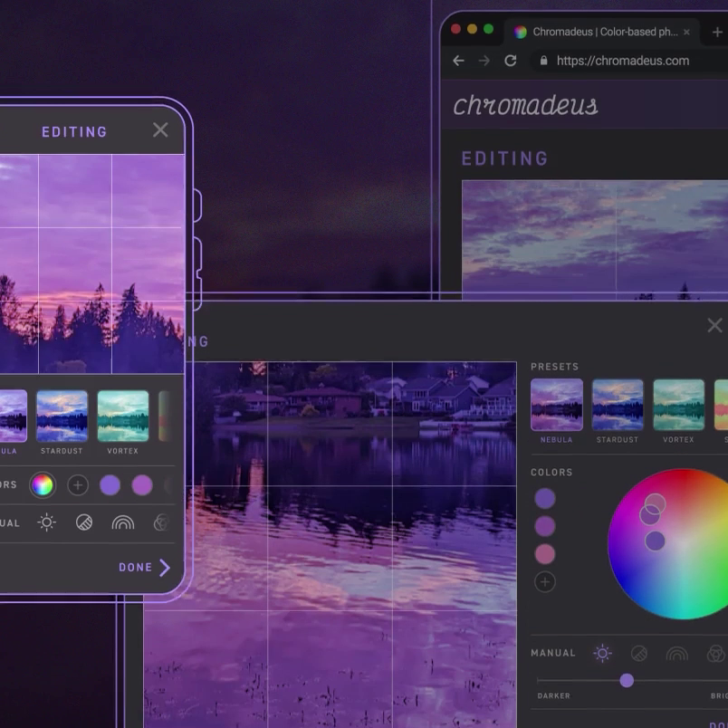
Task: Select brightness sun icon in mobile panel
Action: coord(47,522)
